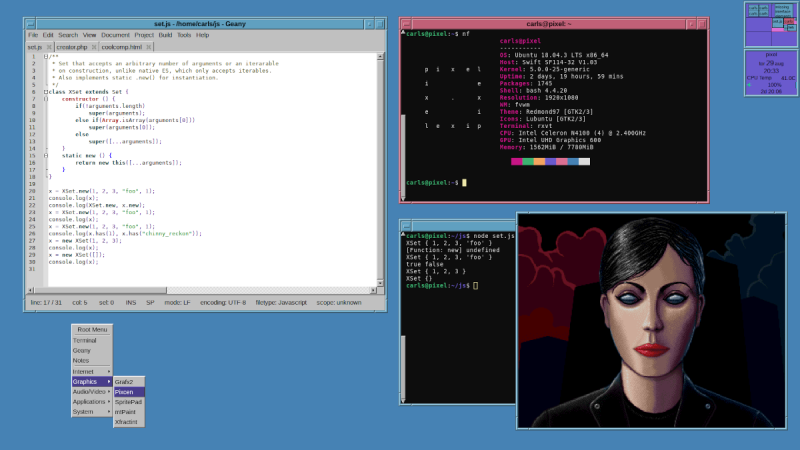800x450 pixels.
Task: Expand the Audio/Video submenu in Root Menu
Action: (92, 392)
